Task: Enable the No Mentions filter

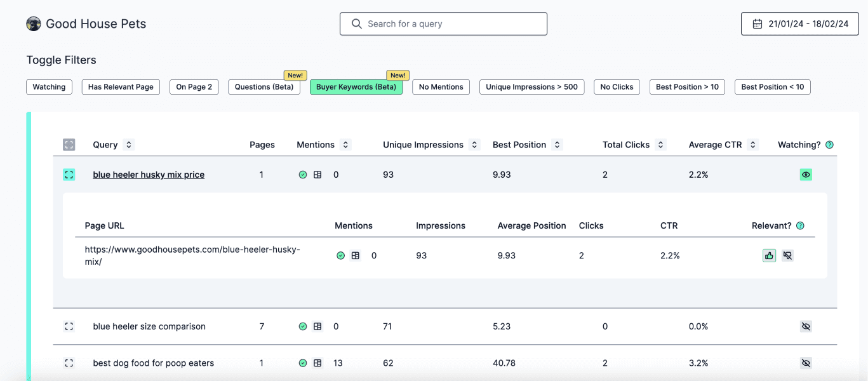Action: [x=441, y=87]
